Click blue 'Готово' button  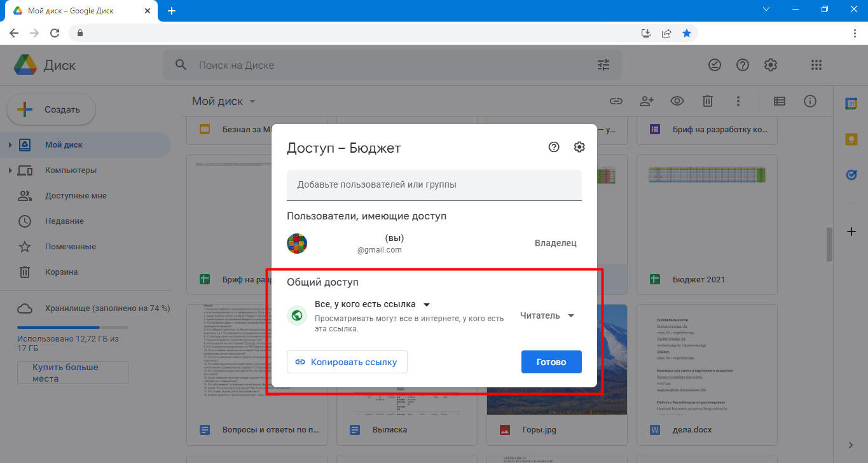(x=551, y=362)
